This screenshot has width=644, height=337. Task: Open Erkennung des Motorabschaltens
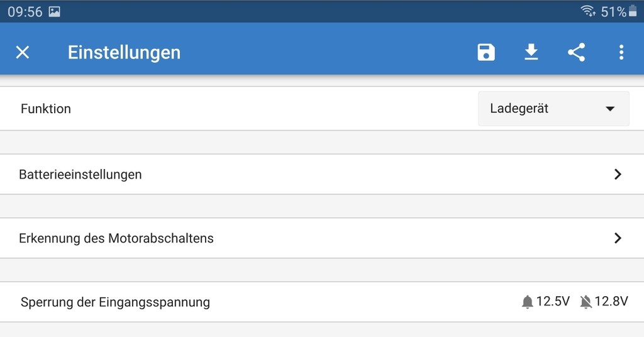[322, 238]
